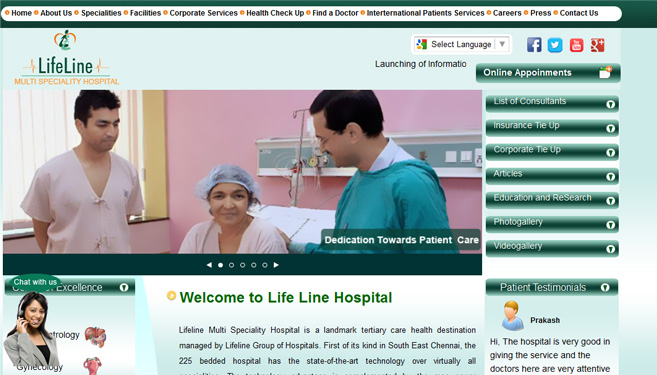The image size is (657, 375).
Task: Open the About Us menu item
Action: (56, 13)
